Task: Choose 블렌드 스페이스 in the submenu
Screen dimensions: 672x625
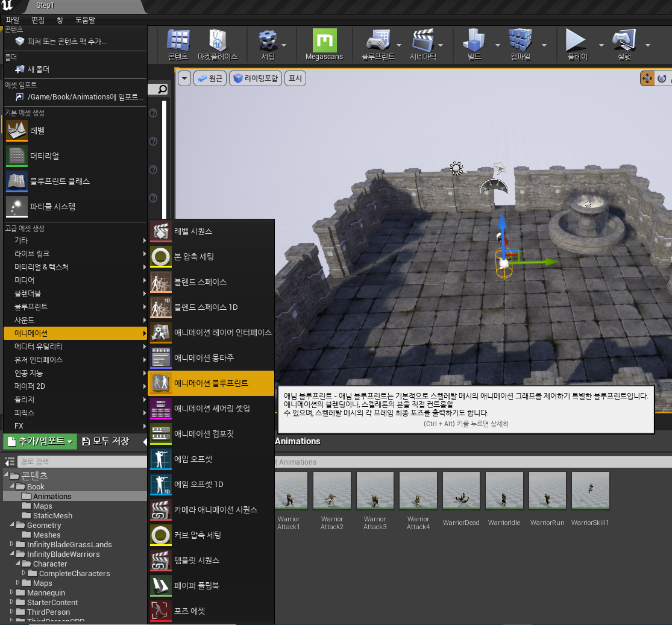Action: tap(212, 282)
